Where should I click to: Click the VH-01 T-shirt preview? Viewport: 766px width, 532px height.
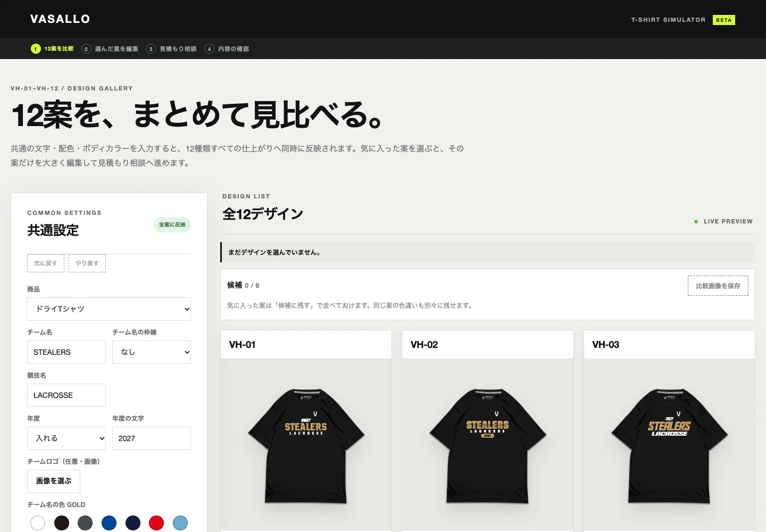[x=306, y=446]
